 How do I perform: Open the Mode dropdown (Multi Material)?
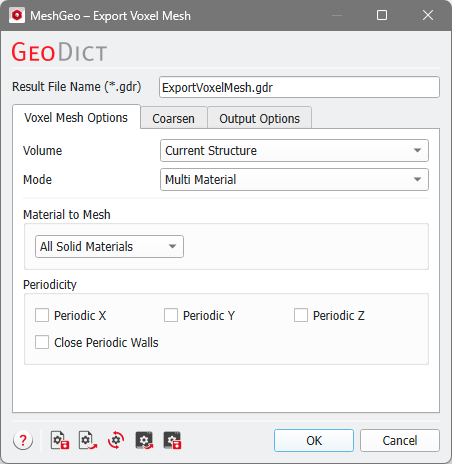pos(294,180)
